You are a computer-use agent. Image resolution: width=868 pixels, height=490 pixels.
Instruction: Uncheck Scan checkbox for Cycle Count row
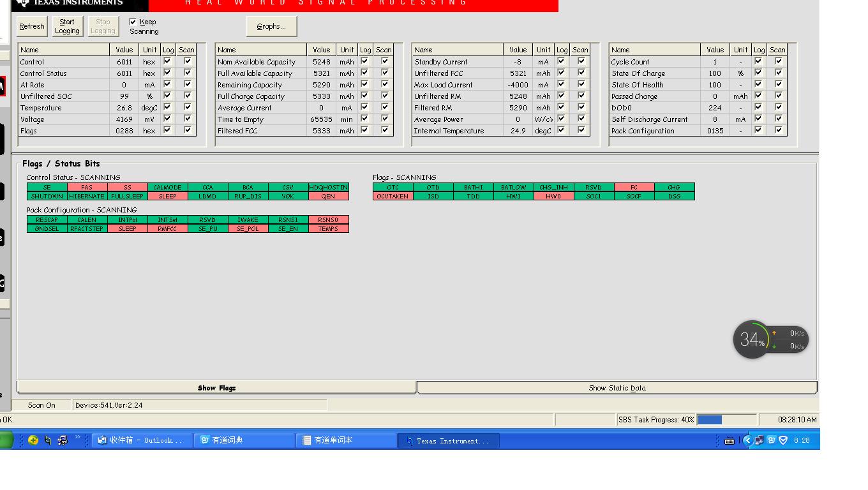(779, 61)
